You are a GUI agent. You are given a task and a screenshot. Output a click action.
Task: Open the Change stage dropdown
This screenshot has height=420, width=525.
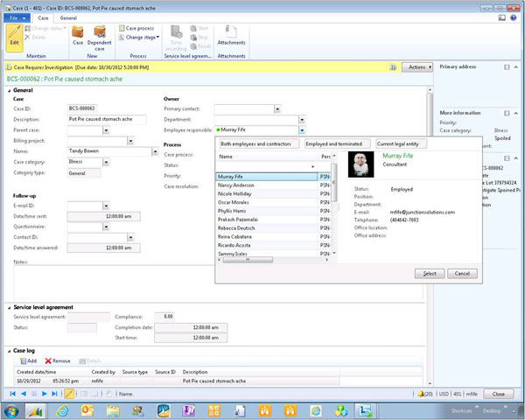point(140,38)
